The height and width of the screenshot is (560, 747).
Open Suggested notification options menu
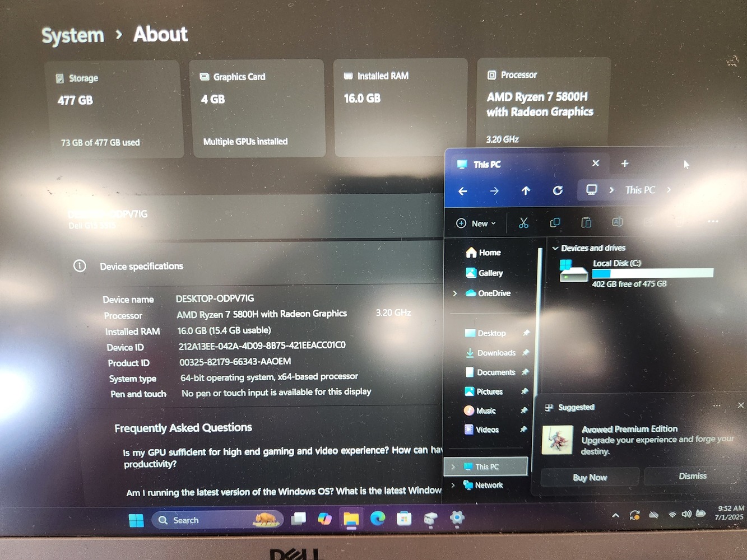[x=717, y=405]
